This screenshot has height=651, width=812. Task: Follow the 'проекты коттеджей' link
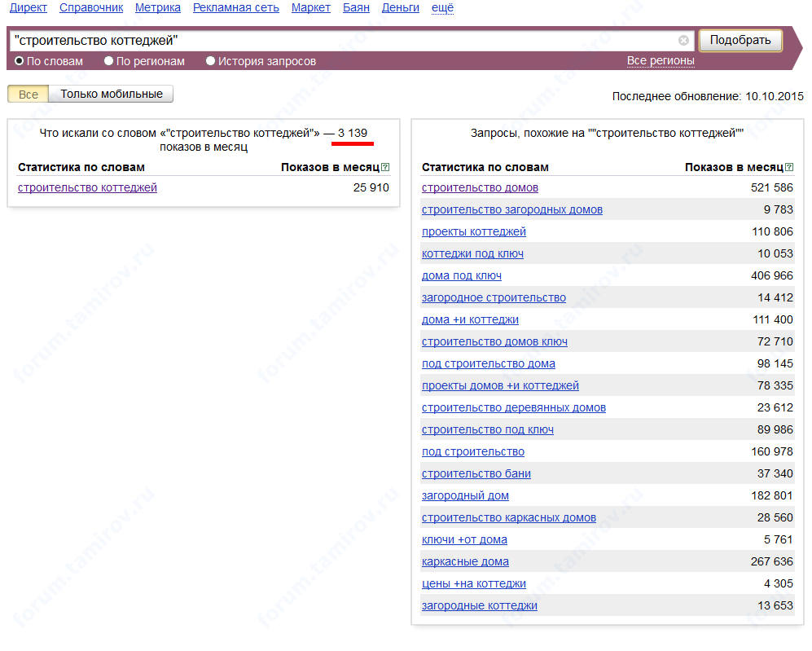(x=474, y=231)
